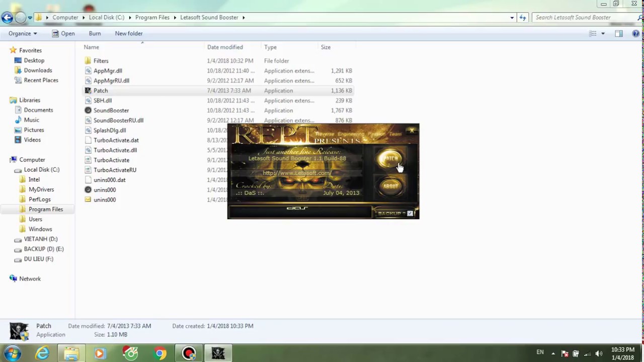Expand arrow after Letasoft Sound Booster breadcrumb
The image size is (644, 362).
click(x=244, y=18)
